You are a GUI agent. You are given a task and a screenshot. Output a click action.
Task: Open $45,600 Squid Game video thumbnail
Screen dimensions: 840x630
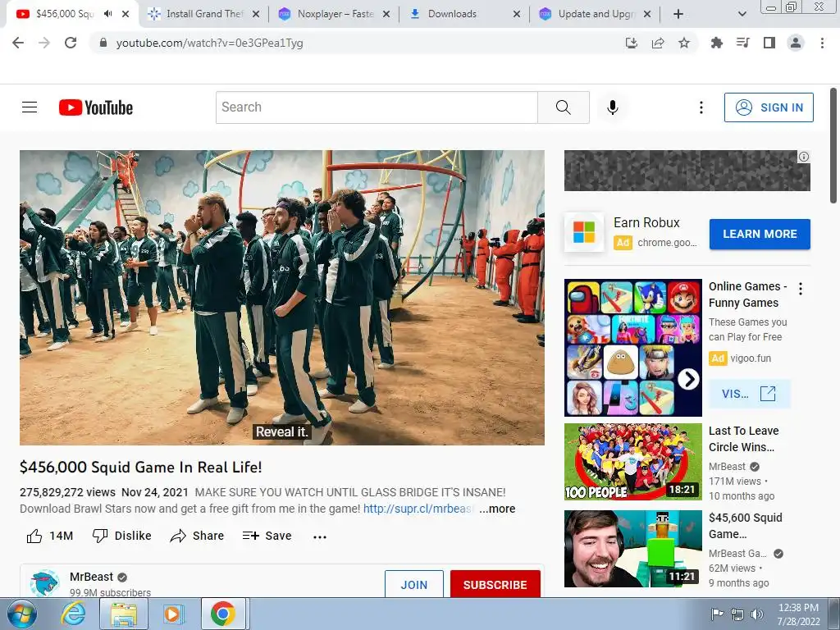point(632,549)
